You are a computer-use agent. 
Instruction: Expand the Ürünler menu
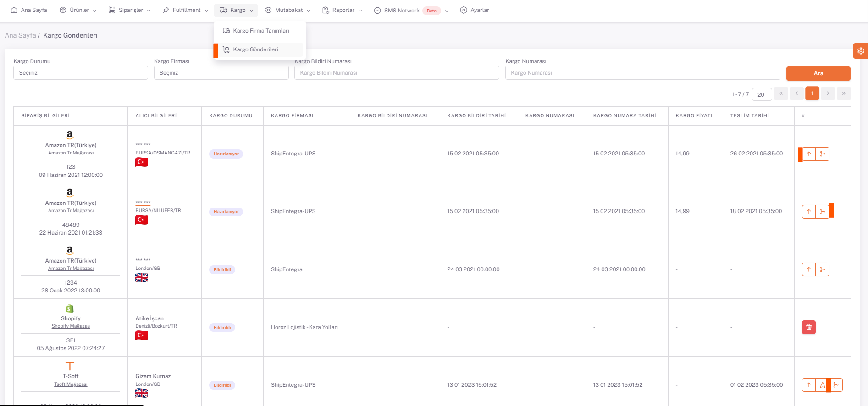78,10
